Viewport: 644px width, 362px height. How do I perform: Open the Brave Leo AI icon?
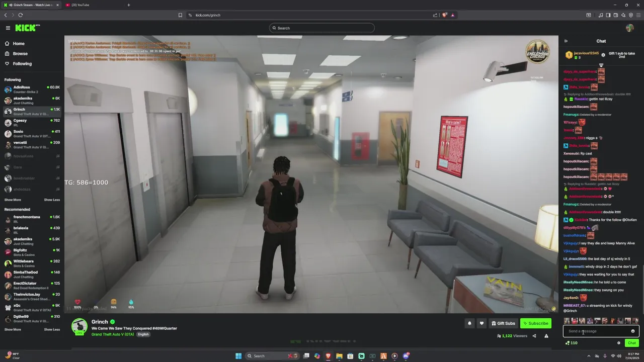click(623, 15)
